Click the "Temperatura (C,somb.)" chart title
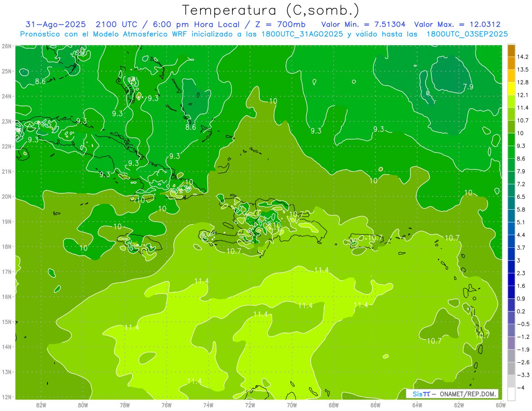The width and height of the screenshot is (532, 411). click(x=271, y=11)
